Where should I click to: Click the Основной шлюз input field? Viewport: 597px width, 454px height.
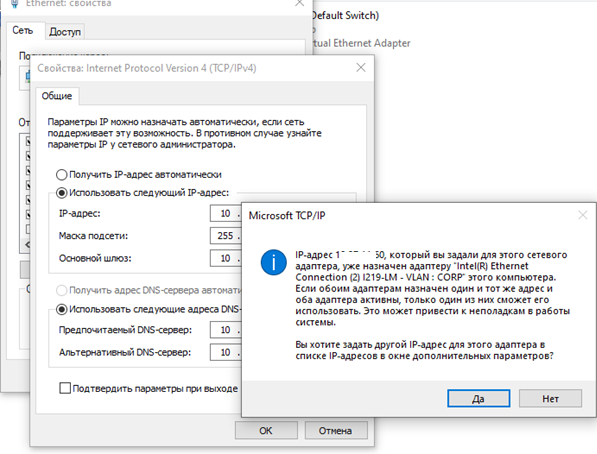(x=226, y=258)
